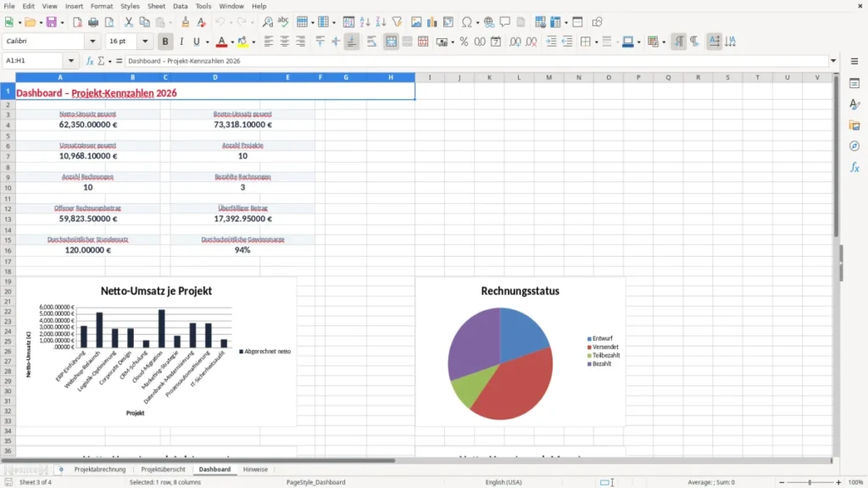Image resolution: width=868 pixels, height=488 pixels.
Task: Open the Function Wizard next to the formula bar
Action: pos(90,61)
